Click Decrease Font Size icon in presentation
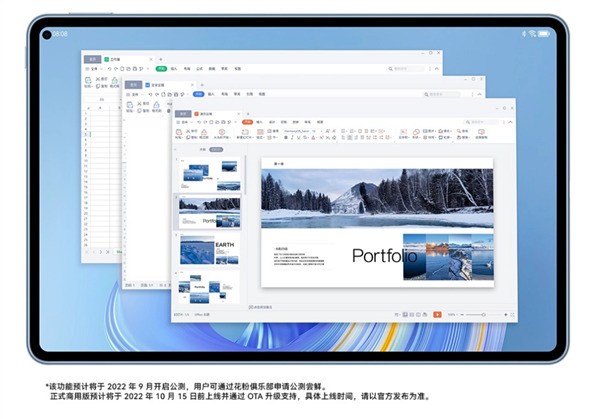Image resolution: width=600 pixels, height=419 pixels. pos(334,131)
